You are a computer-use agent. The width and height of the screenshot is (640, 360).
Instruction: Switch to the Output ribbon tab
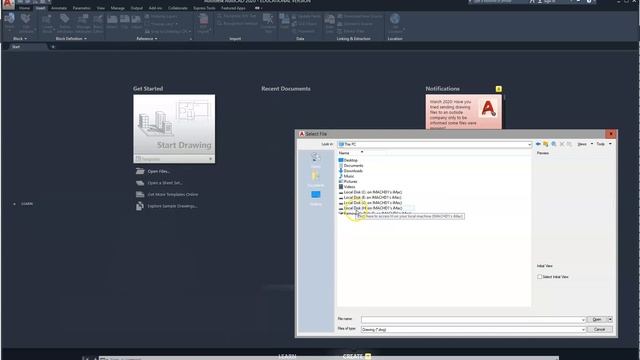tap(137, 8)
